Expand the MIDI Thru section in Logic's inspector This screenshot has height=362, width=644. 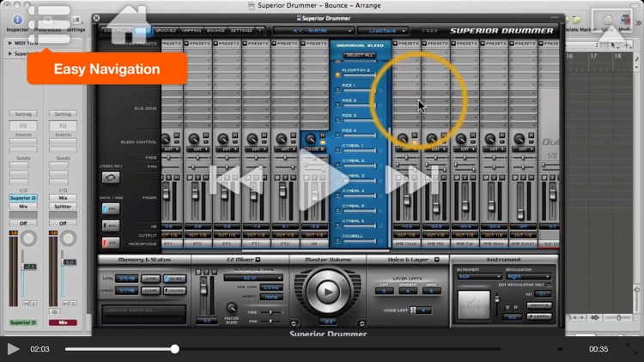click(9, 43)
